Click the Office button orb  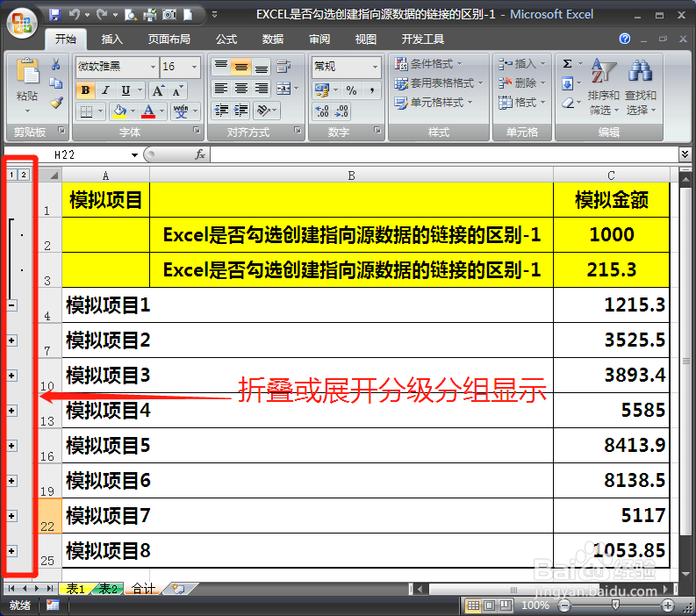coord(22,23)
